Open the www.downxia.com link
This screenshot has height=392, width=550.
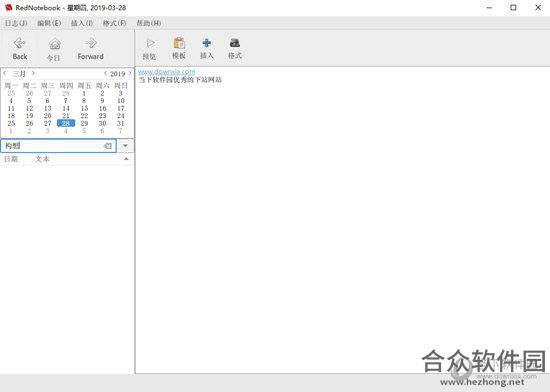pyautogui.click(x=167, y=71)
